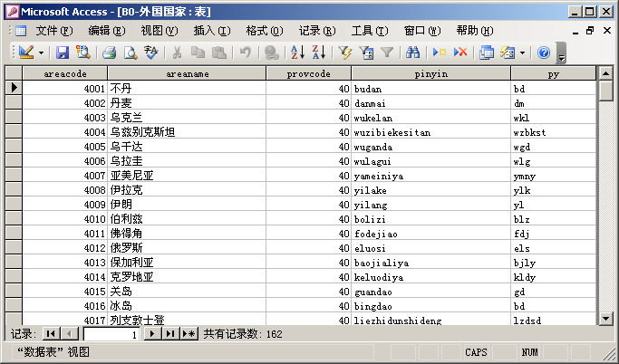Go to last record button
The height and width of the screenshot is (364, 619).
coord(170,333)
